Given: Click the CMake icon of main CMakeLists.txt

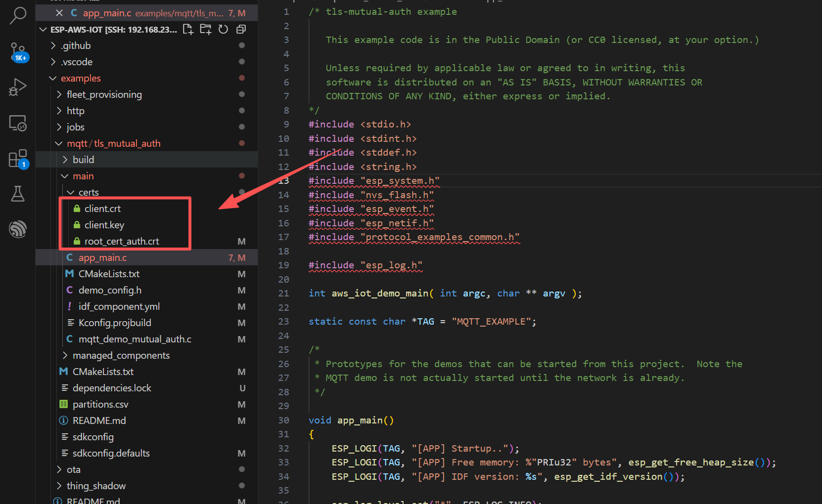Looking at the screenshot, I should pos(70,274).
